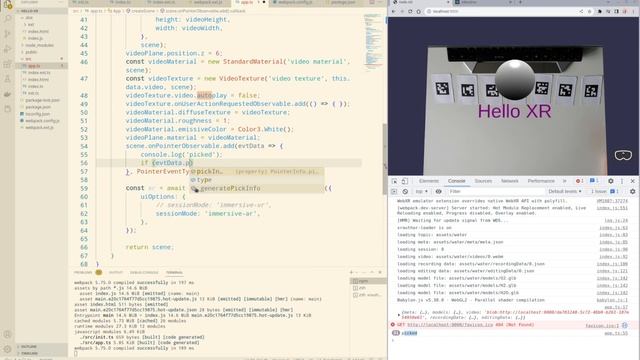Open the DEBUG CONSOLE panel tab
640x360 pixels.
pos(144,272)
